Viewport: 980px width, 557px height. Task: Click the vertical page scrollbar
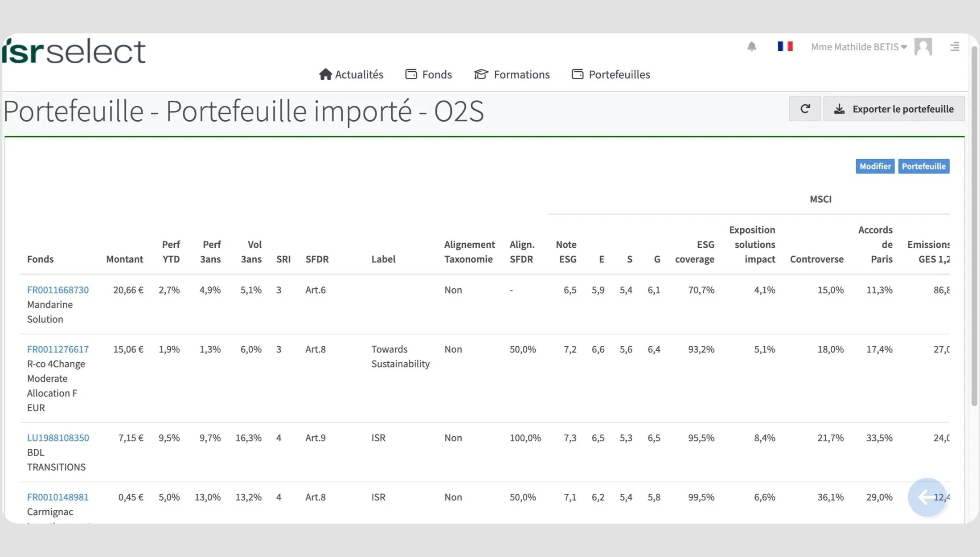(x=974, y=223)
